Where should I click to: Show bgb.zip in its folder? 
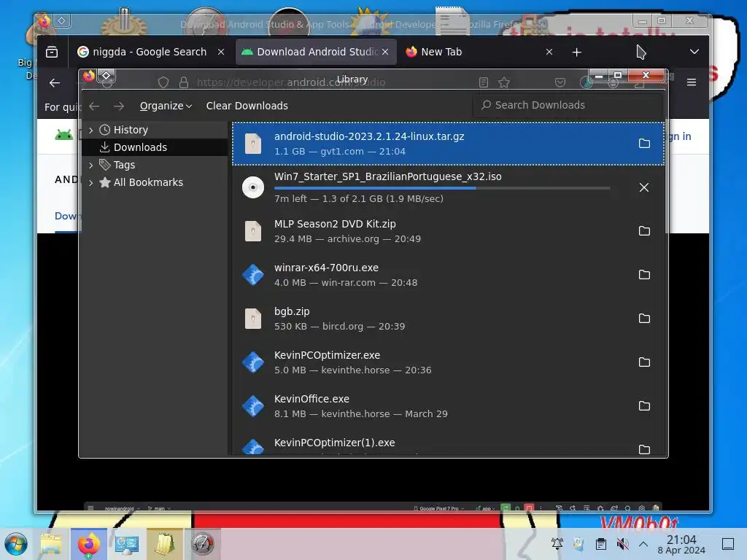(644, 319)
